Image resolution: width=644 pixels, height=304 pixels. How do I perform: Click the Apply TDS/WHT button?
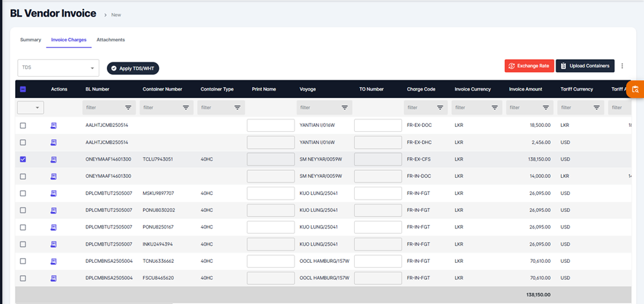pos(133,68)
